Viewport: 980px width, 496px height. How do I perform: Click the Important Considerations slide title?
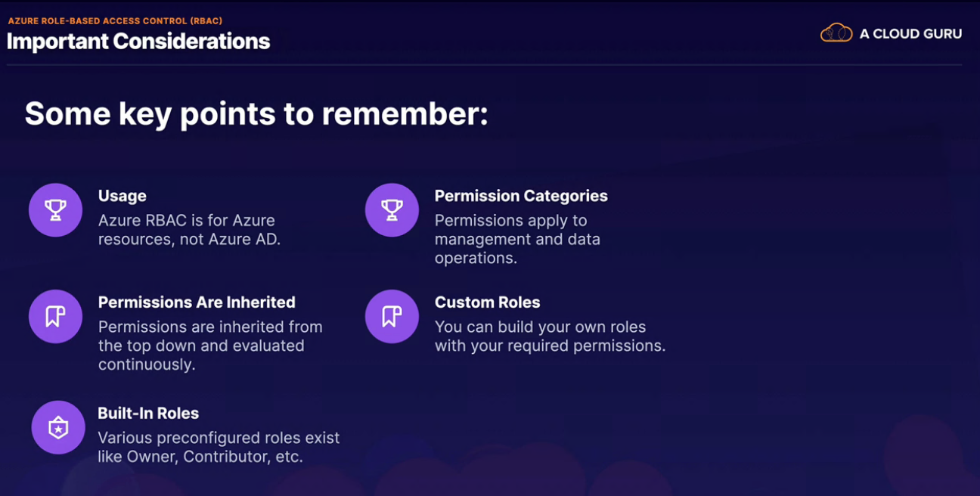138,41
